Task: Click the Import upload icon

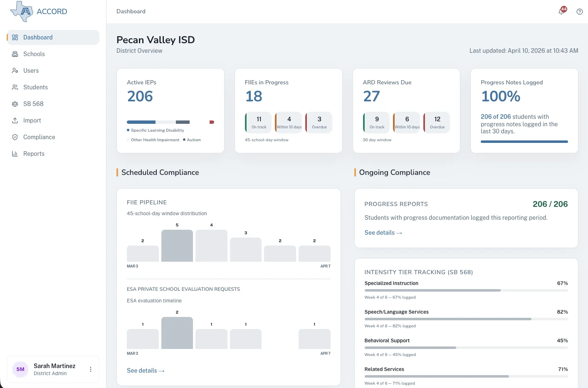Action: tap(15, 120)
